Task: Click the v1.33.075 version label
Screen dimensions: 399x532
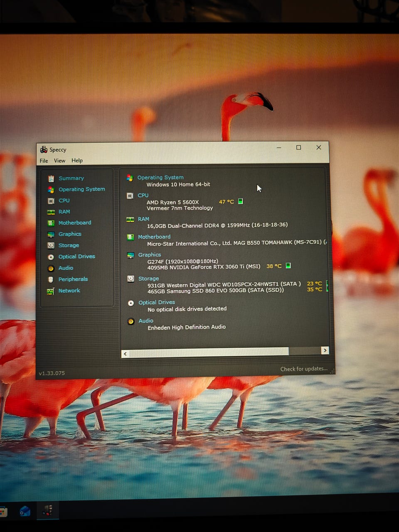Action: point(52,373)
